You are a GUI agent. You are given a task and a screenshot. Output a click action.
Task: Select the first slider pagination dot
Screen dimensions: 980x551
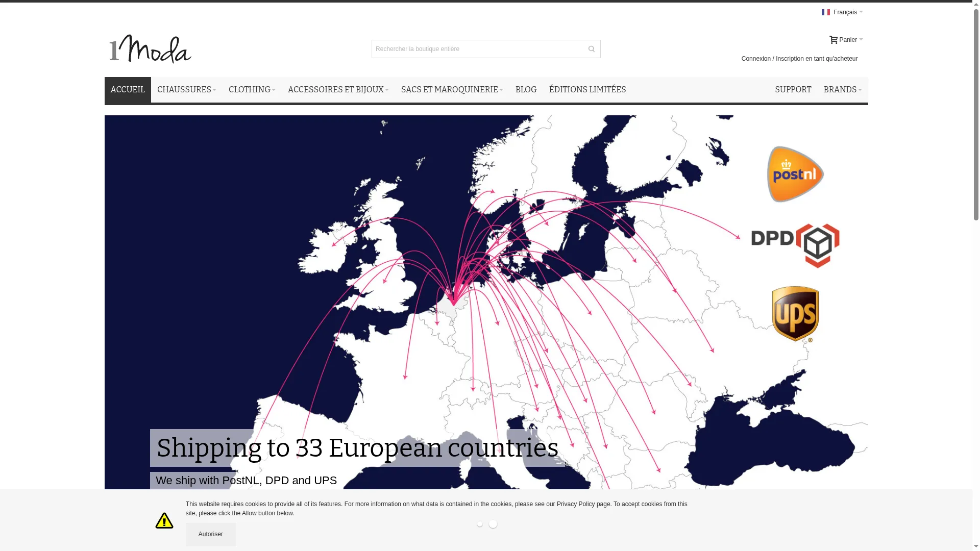480,524
